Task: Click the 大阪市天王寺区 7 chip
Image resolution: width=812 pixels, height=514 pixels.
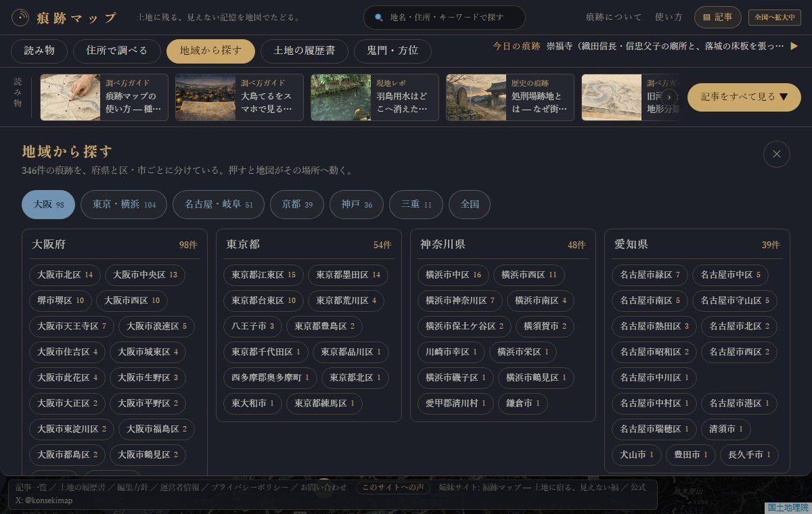Action: click(71, 327)
